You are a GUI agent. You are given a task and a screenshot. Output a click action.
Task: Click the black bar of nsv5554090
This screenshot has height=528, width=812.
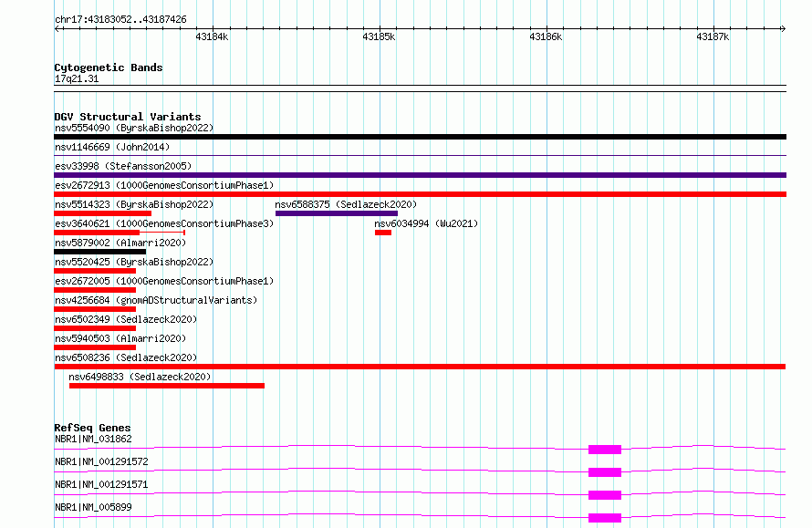pos(420,137)
